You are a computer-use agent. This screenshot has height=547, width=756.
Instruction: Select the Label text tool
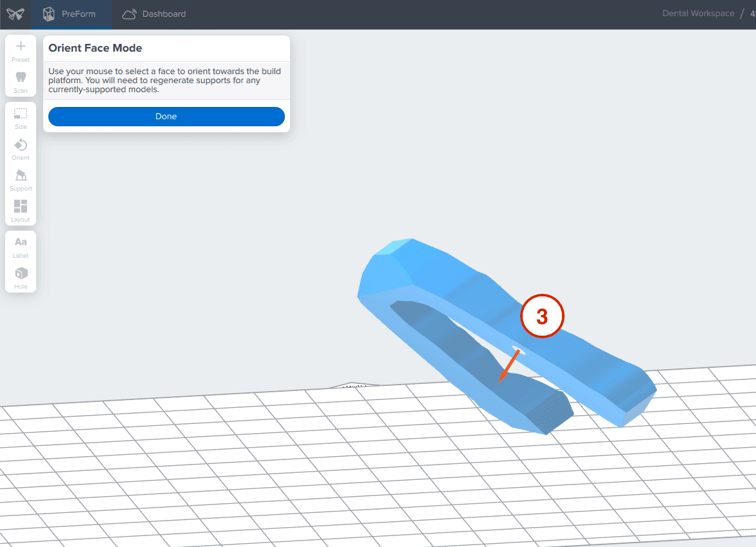pyautogui.click(x=21, y=247)
